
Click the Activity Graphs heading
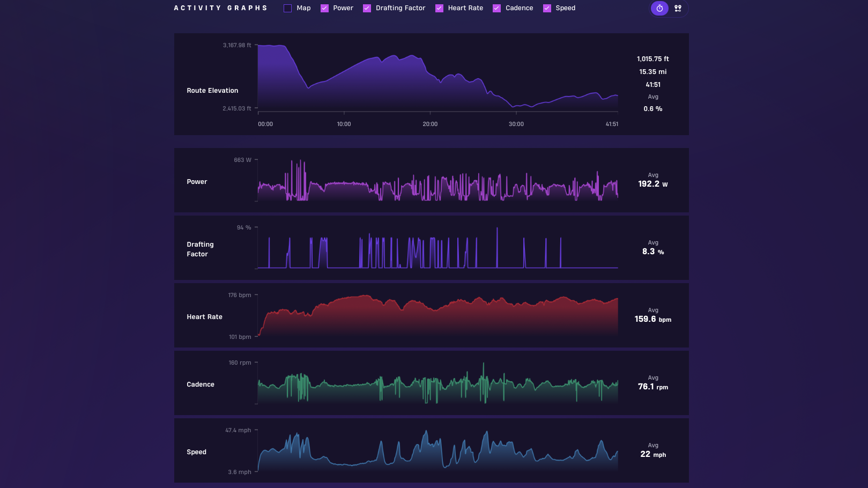point(220,8)
